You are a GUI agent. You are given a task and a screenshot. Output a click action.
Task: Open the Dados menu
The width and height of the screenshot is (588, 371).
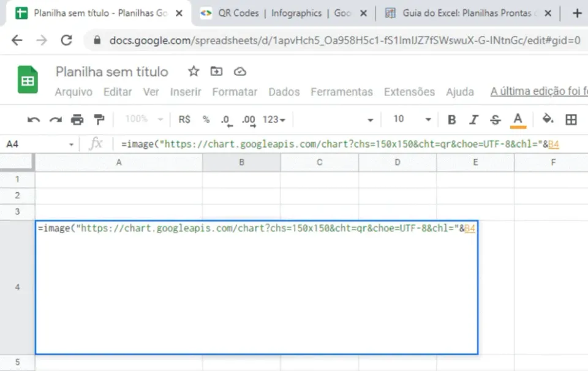click(x=284, y=92)
